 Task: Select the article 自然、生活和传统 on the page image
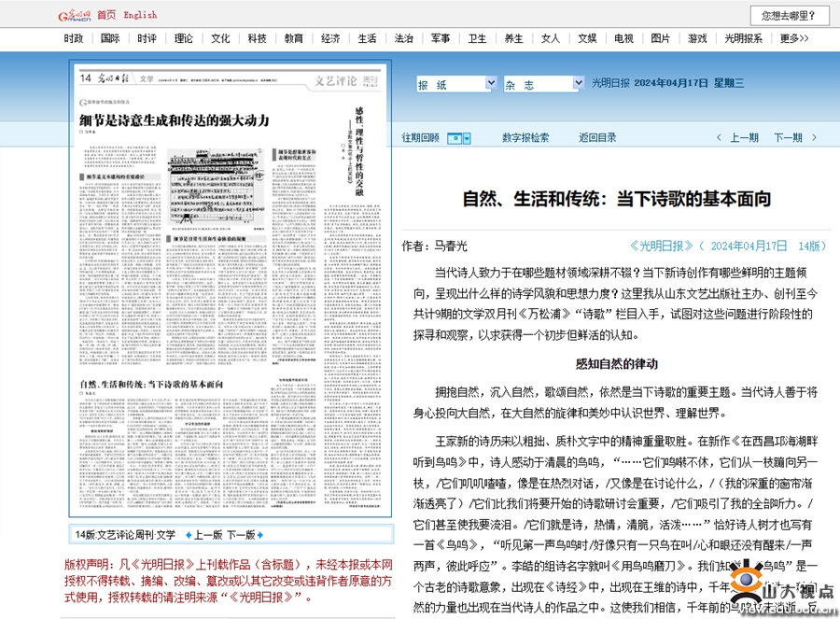(151, 385)
